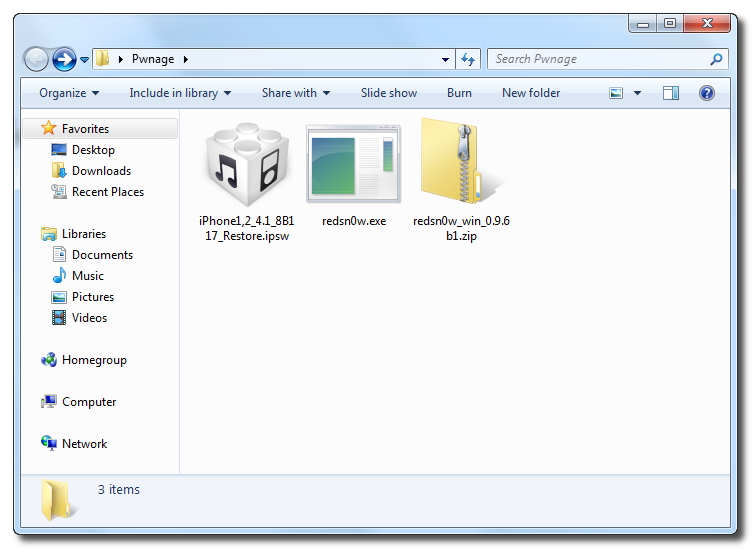This screenshot has height=549, width=752.
Task: Close the Explorer window
Action: point(707,23)
